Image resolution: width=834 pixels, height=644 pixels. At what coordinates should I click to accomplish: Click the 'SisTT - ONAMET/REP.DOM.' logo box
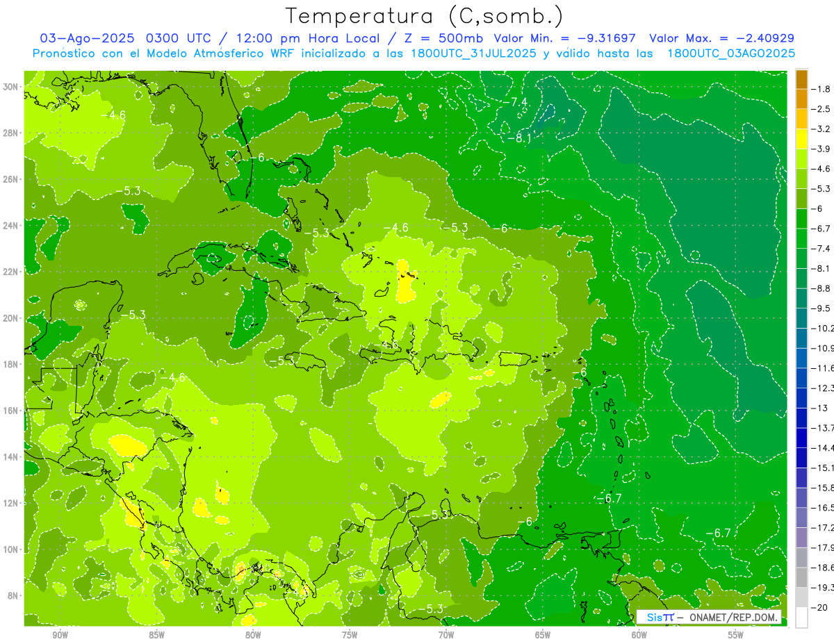pos(710,617)
